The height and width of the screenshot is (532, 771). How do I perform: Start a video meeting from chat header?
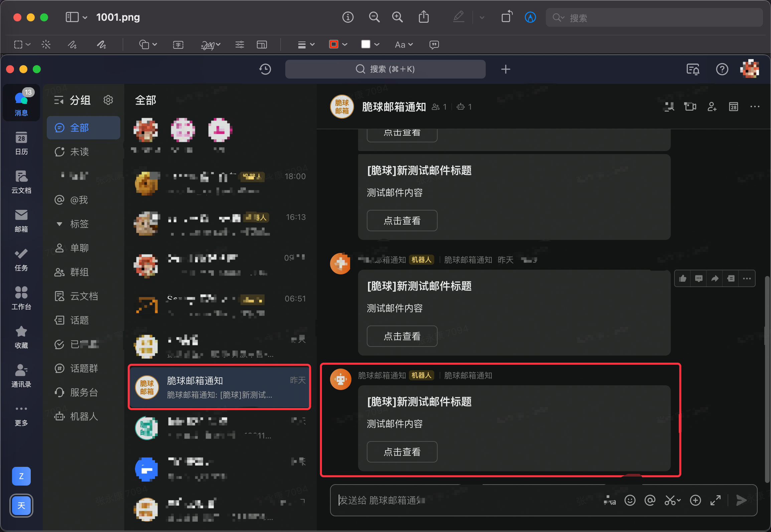(690, 107)
